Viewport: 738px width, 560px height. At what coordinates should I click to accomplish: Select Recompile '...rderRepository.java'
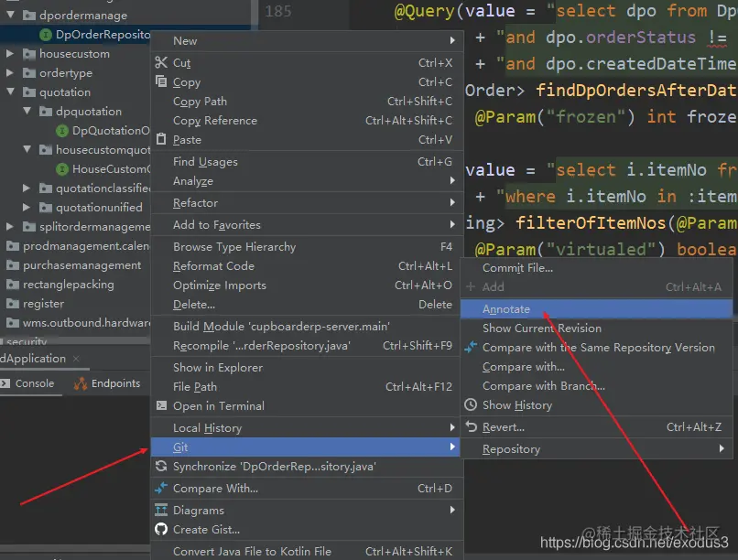pyautogui.click(x=306, y=346)
